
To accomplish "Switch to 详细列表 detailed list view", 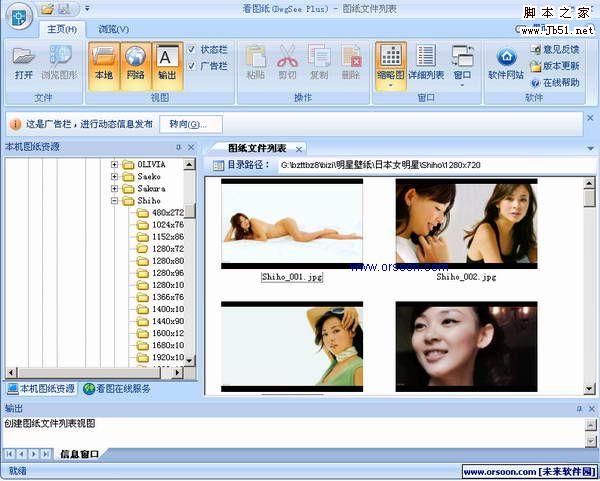I will [426, 63].
